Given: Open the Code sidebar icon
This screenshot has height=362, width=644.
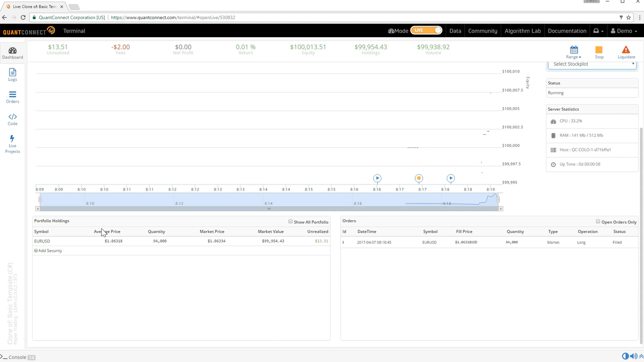Looking at the screenshot, I should [x=13, y=119].
